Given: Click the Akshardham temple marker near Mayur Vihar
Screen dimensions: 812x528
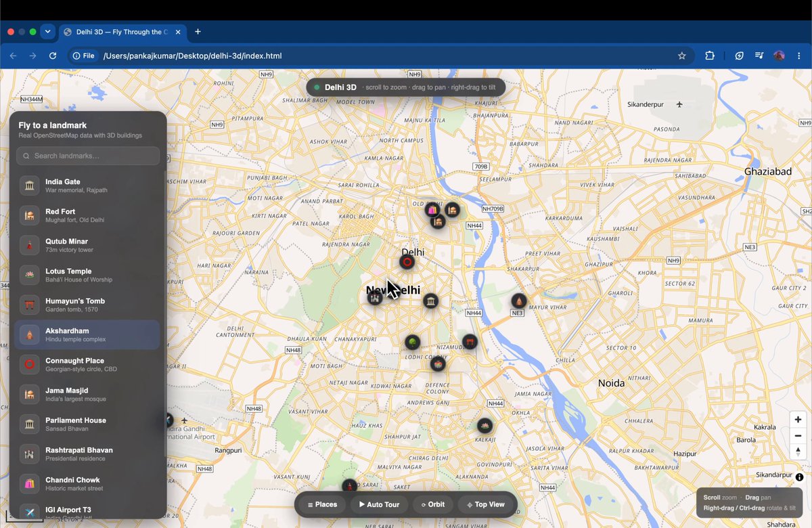Looking at the screenshot, I should 518,301.
